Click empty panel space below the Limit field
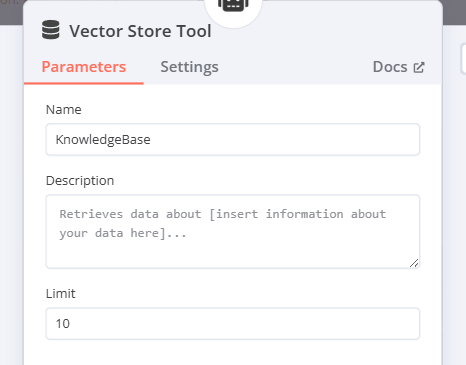466x365 pixels. [x=233, y=353]
